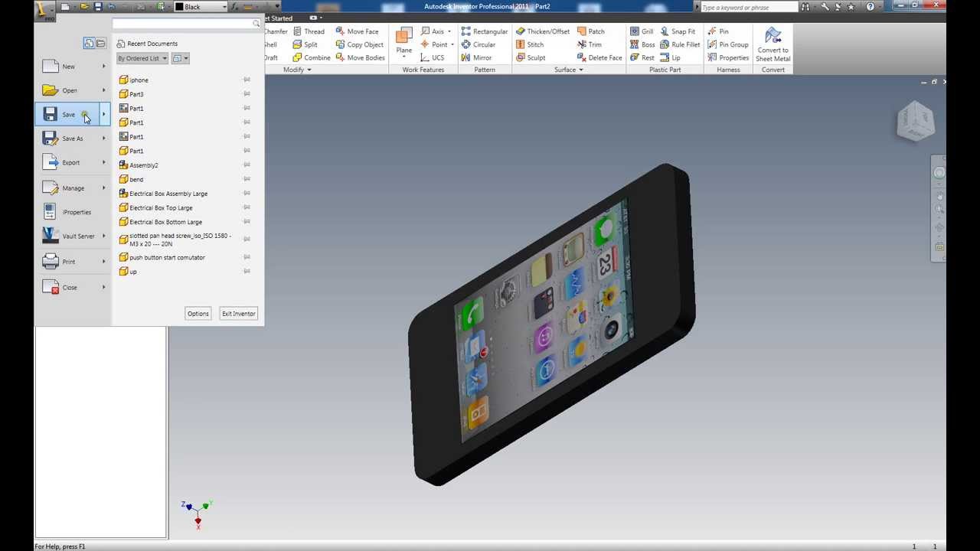Select the Thread tool
The image size is (980, 551).
[309, 31]
